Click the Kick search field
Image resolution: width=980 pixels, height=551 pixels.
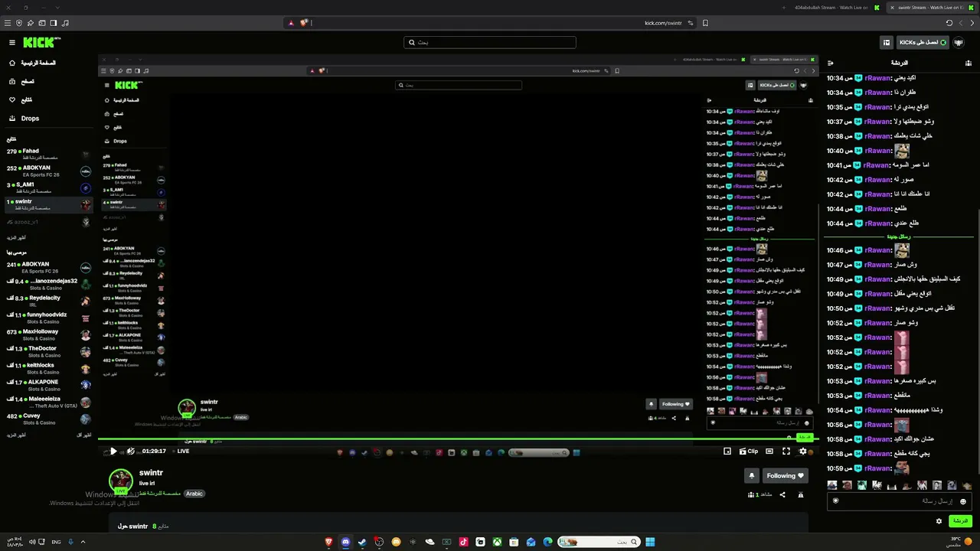490,43
